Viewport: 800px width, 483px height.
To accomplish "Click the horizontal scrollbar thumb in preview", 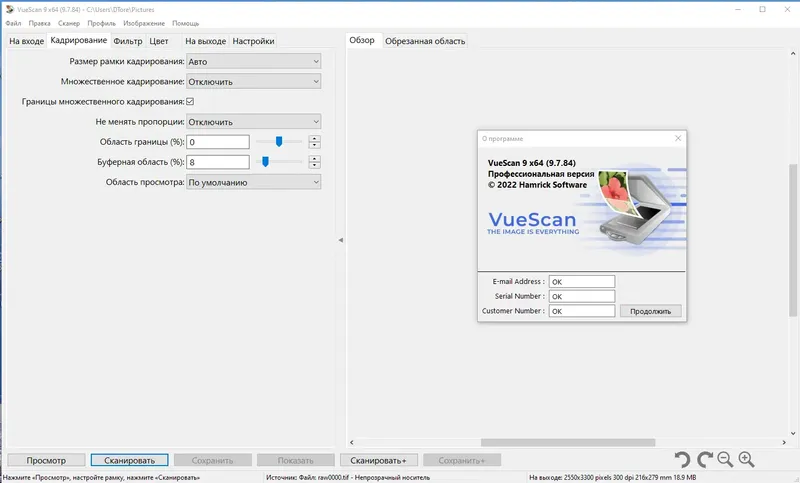I will click(568, 442).
